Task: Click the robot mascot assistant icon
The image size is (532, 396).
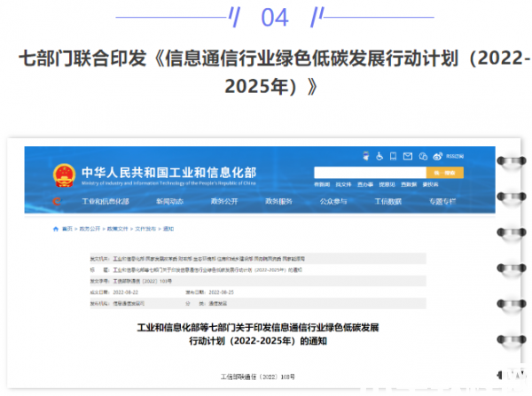Action: click(365, 156)
